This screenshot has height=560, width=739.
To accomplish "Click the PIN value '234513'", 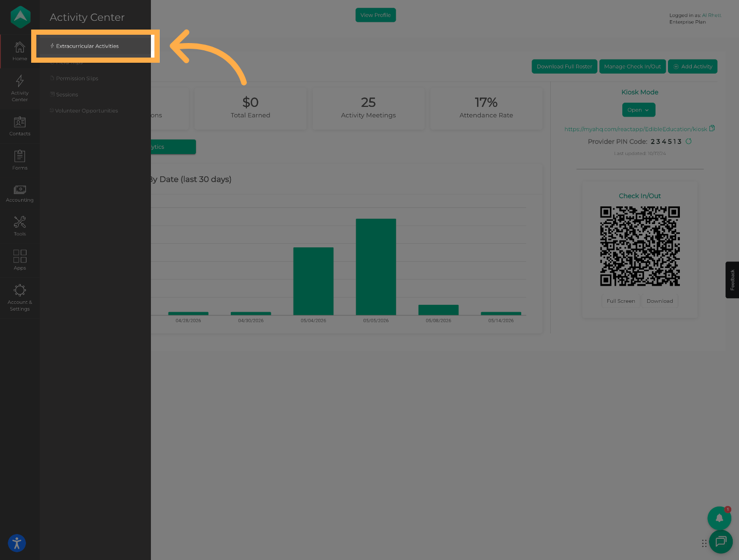I will pos(666,142).
